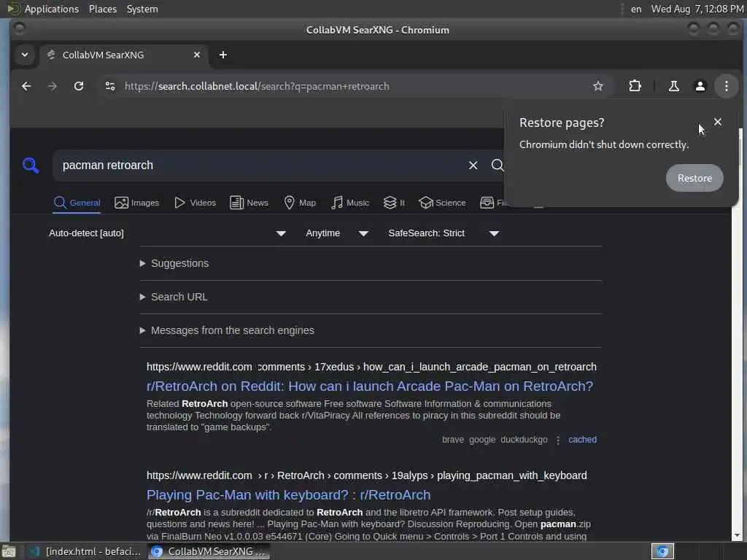
Task: Switch to the Science category
Action: coord(442,203)
